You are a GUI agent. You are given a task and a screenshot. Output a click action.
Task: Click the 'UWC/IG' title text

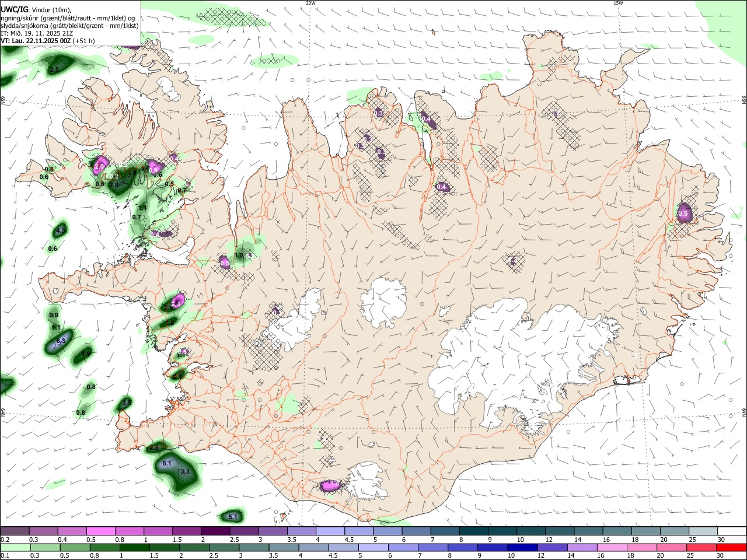point(15,9)
